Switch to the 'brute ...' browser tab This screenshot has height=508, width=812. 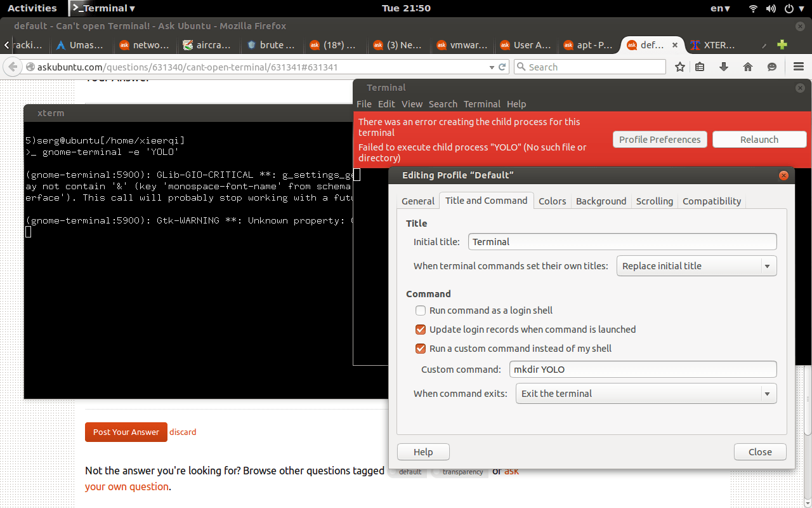(273, 45)
